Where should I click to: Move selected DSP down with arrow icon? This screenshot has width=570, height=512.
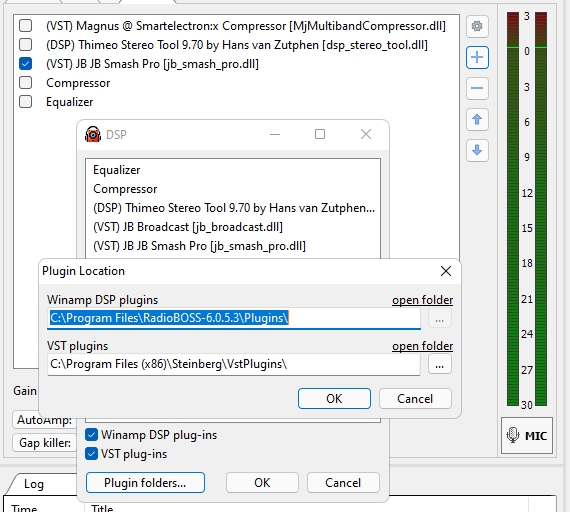(x=477, y=150)
